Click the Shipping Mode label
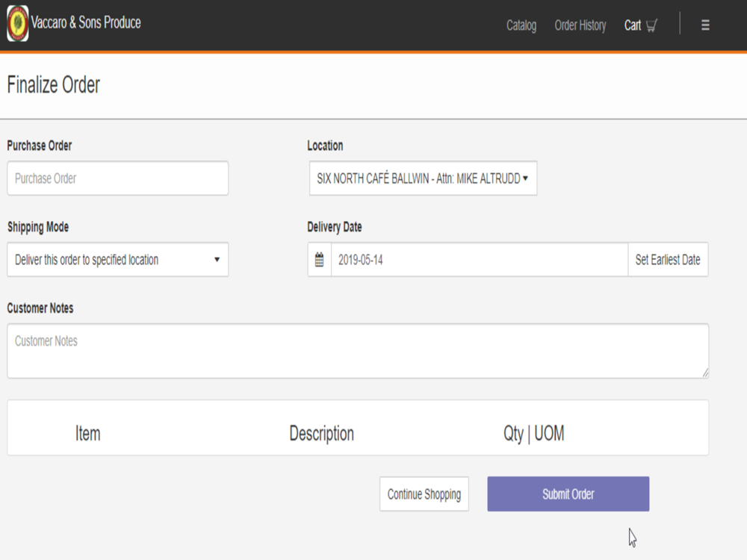This screenshot has width=747, height=560. tap(38, 227)
